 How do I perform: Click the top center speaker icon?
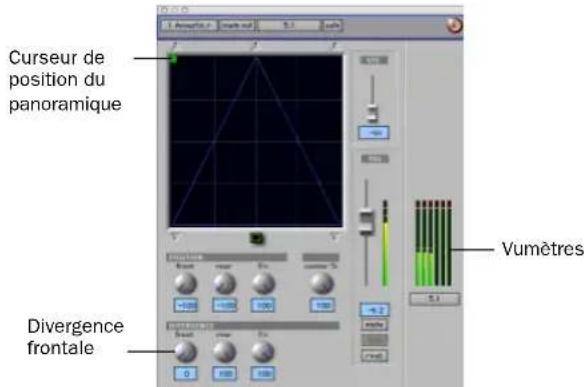point(255,46)
